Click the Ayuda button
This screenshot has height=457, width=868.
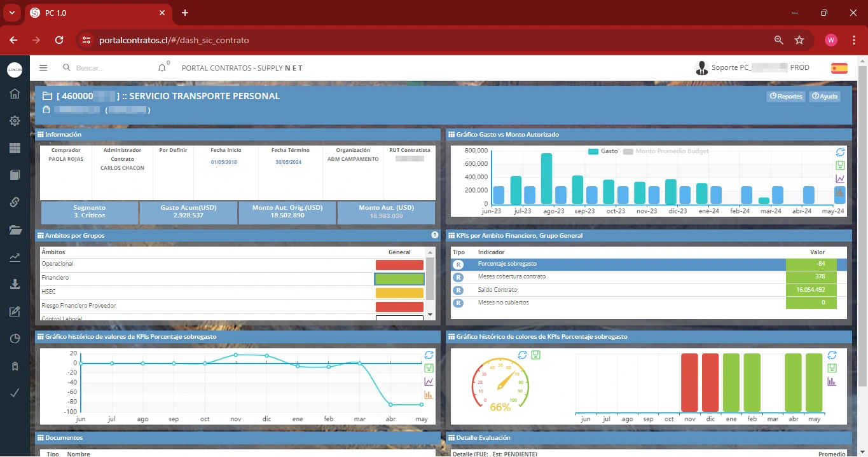[825, 97]
